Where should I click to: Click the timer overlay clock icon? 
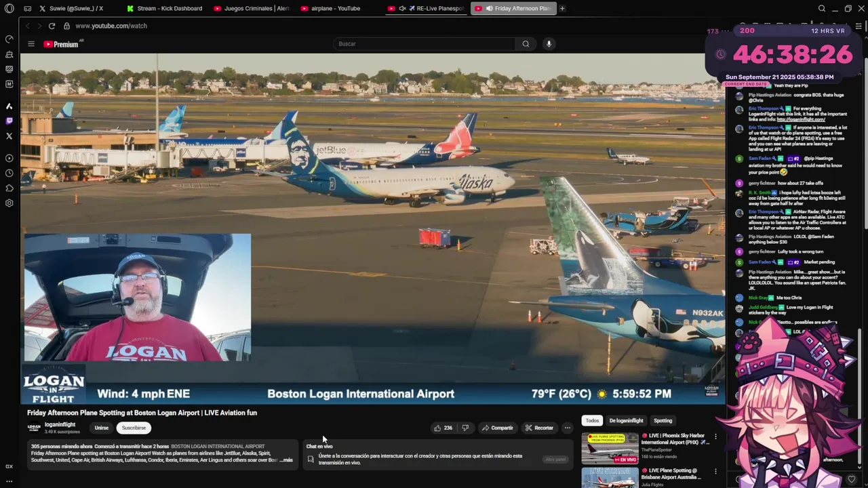[x=720, y=54]
